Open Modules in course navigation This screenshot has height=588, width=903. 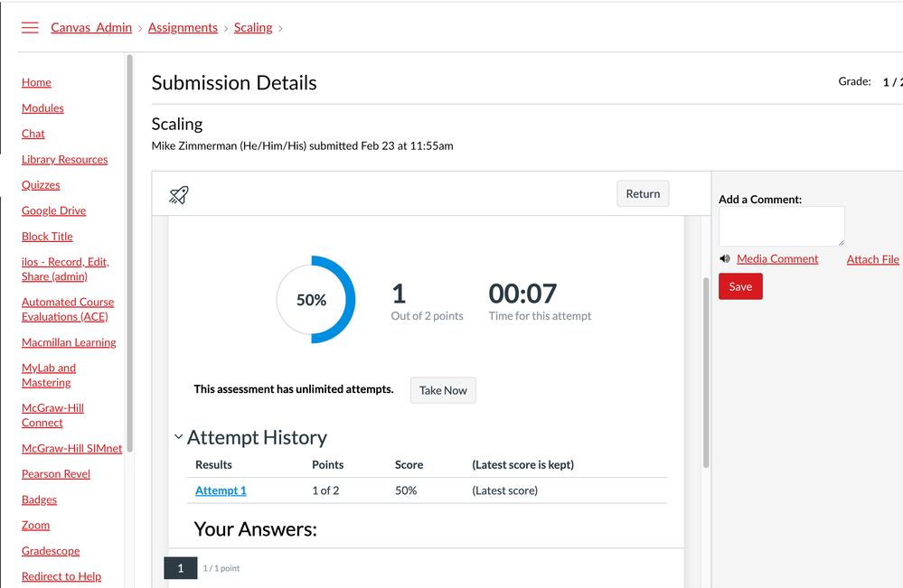tap(42, 108)
